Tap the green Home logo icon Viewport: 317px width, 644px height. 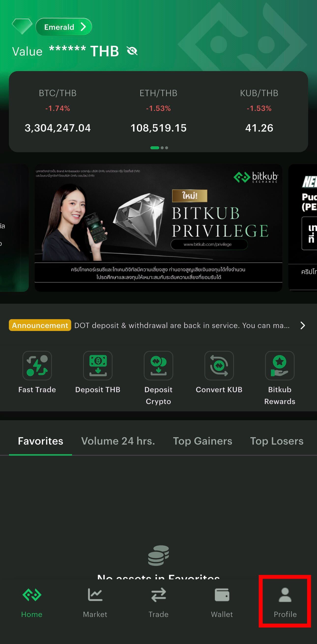(32, 595)
